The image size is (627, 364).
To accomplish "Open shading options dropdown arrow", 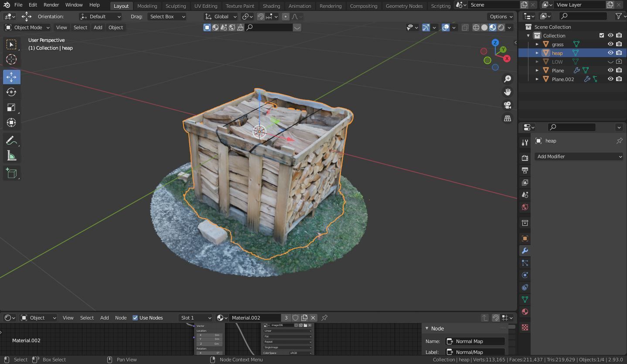I will pos(509,27).
